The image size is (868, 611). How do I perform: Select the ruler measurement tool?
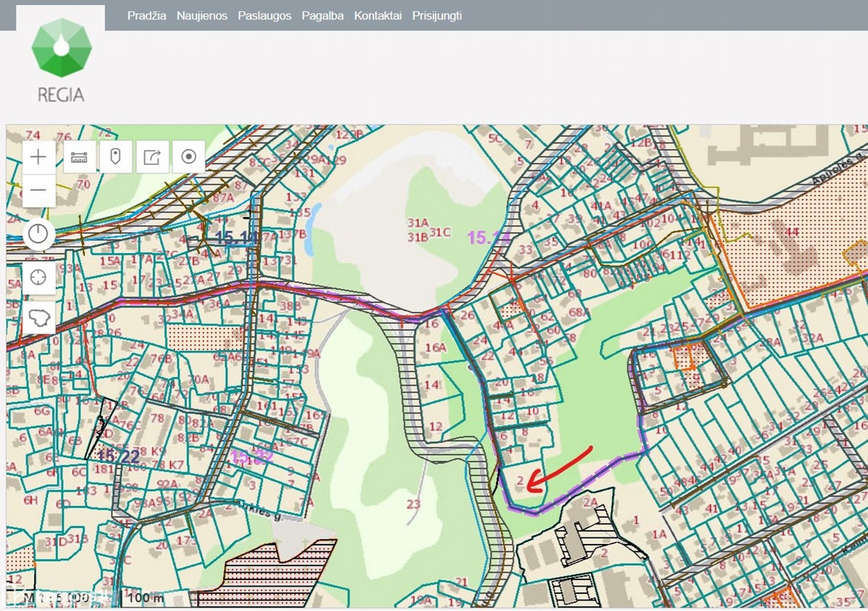(79, 157)
